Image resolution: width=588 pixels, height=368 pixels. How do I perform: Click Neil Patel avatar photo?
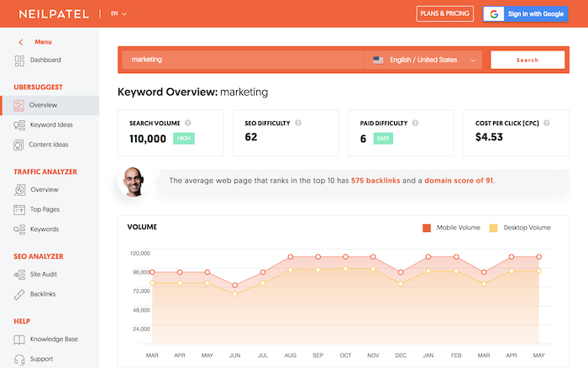pyautogui.click(x=133, y=181)
